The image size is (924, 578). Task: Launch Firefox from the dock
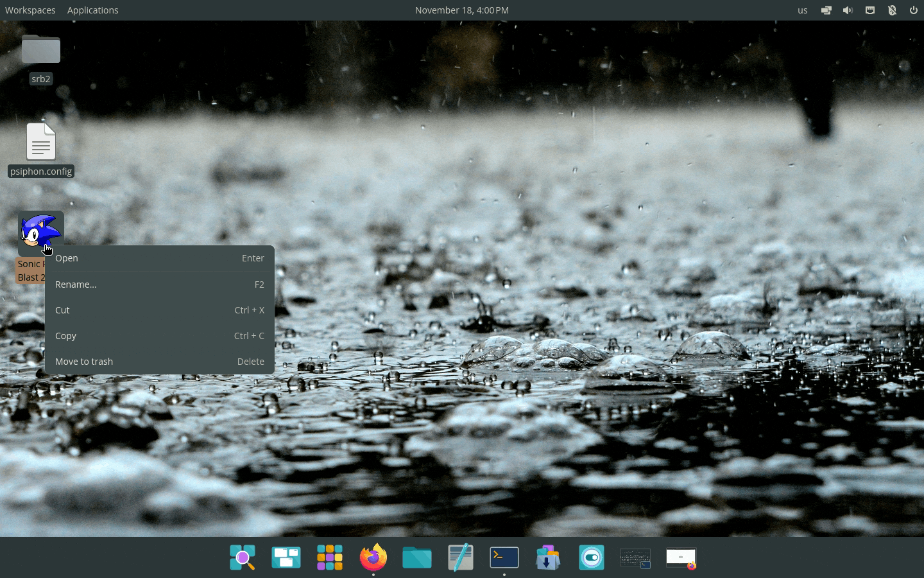[x=373, y=557]
